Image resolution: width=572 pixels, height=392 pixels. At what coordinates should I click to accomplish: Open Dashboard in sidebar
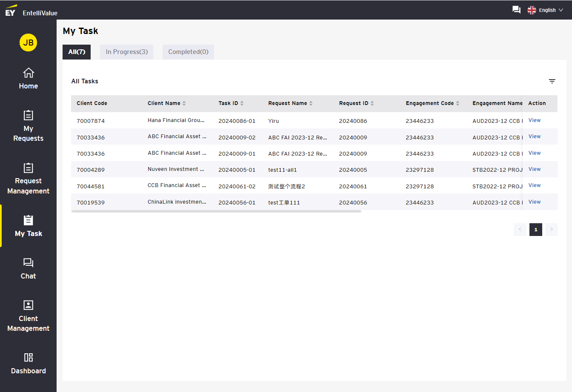pyautogui.click(x=29, y=364)
